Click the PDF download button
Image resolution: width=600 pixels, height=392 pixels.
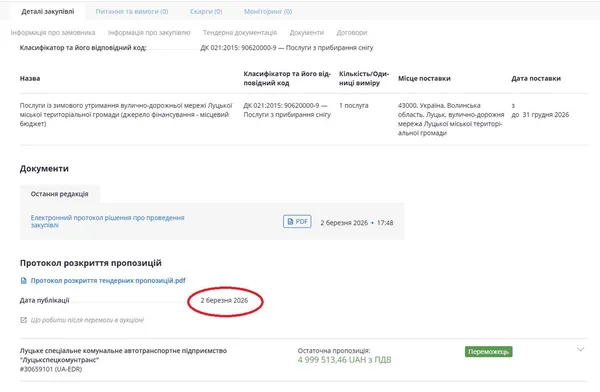click(297, 221)
